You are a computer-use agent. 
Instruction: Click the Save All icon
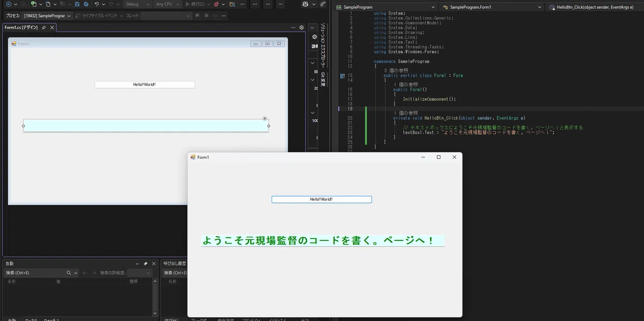[x=86, y=4]
